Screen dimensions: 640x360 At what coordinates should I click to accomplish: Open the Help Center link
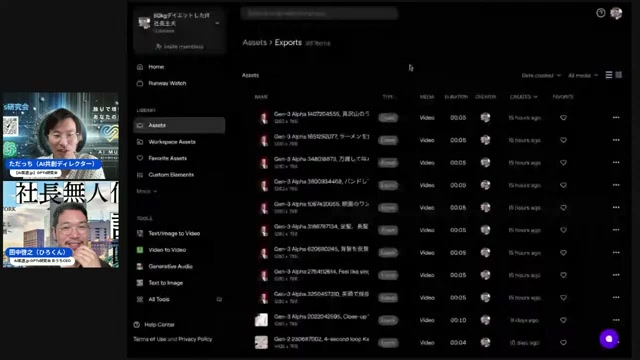tap(155, 324)
